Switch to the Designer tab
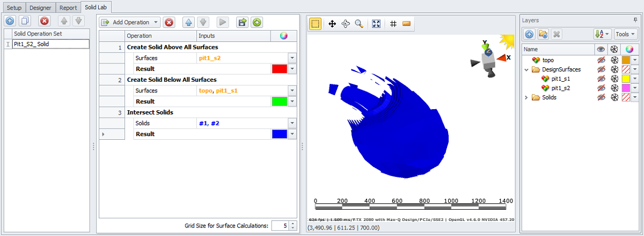Screen dimensions: 644x236 [x=40, y=8]
